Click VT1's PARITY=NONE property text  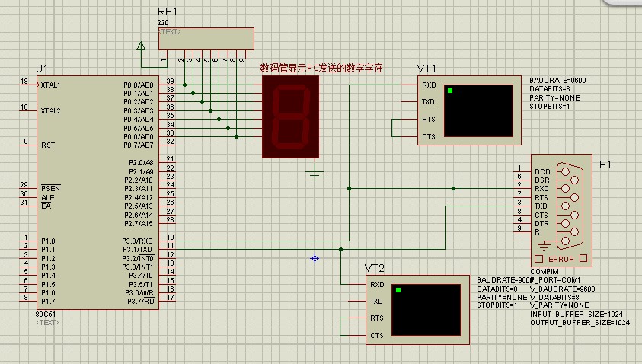[554, 98]
